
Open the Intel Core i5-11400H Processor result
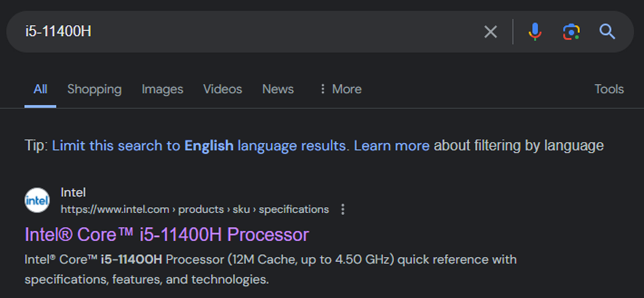(x=167, y=235)
